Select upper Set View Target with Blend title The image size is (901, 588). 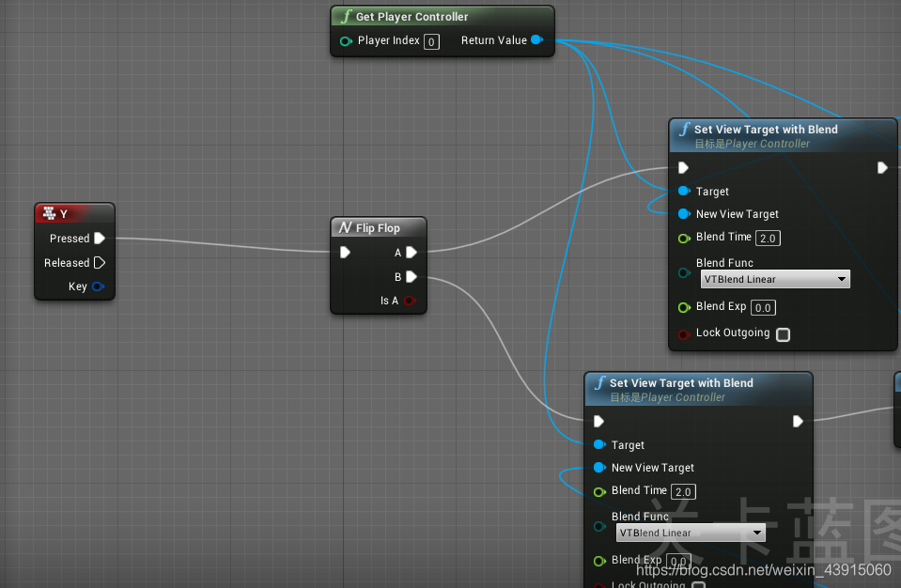click(766, 130)
